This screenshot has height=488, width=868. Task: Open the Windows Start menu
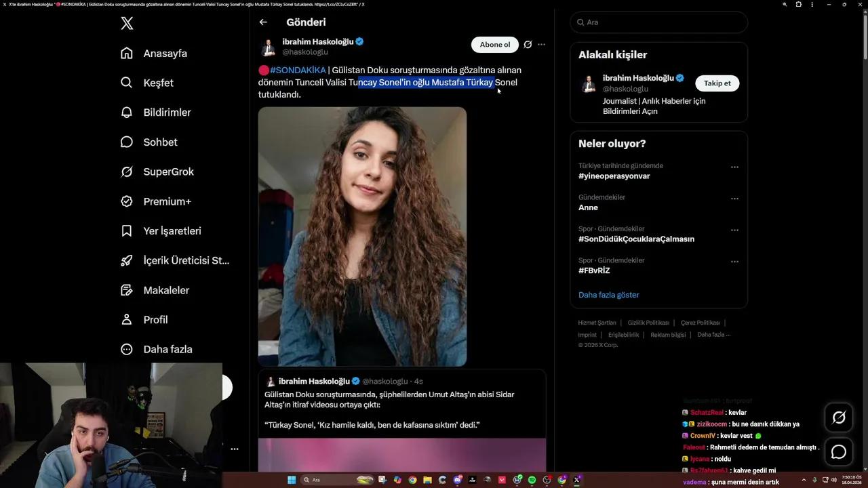[x=292, y=480]
